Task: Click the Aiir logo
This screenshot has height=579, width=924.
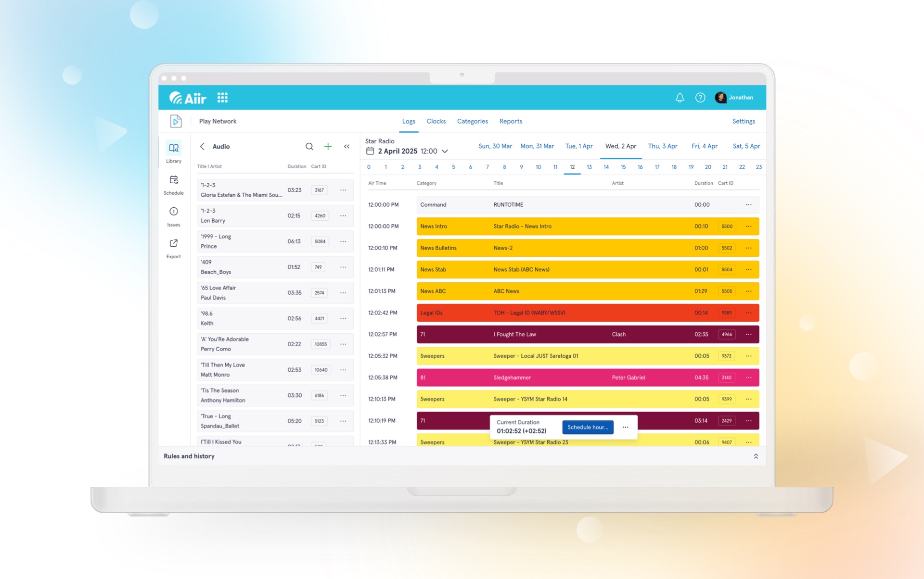Action: 188,98
